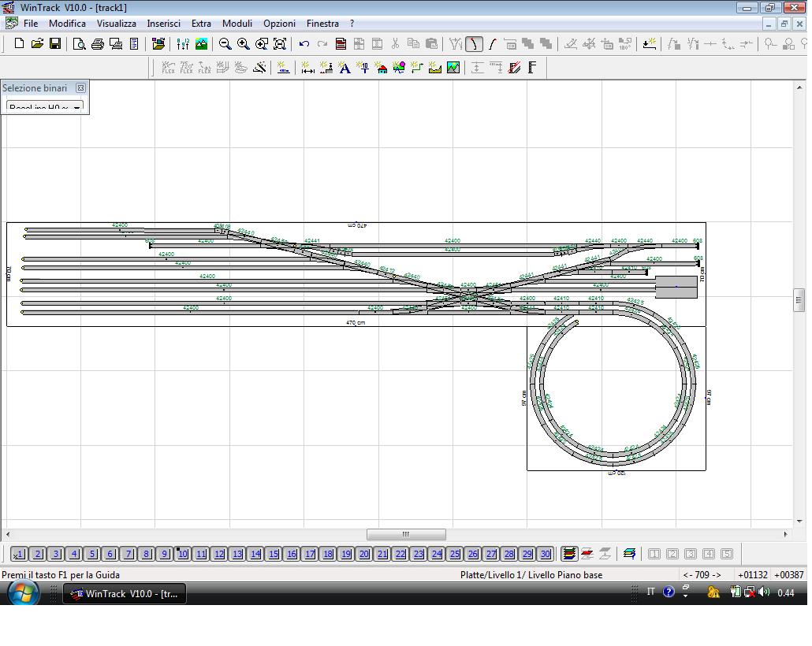This screenshot has height=646, width=812.
Task: Select the WinTrack V10.0 taskbar button
Action: coord(125,594)
